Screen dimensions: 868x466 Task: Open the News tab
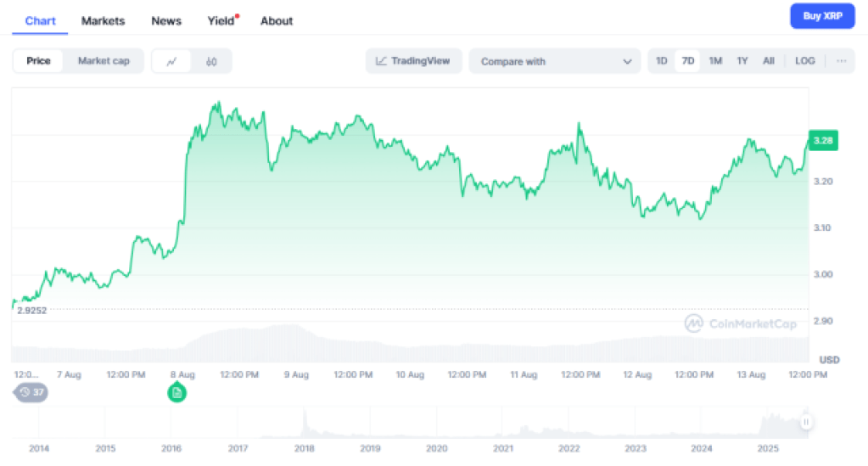coord(166,20)
